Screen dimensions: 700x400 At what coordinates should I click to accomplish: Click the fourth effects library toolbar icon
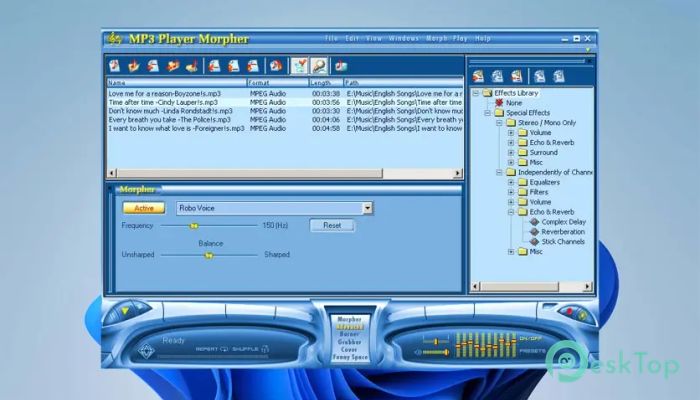pos(540,76)
